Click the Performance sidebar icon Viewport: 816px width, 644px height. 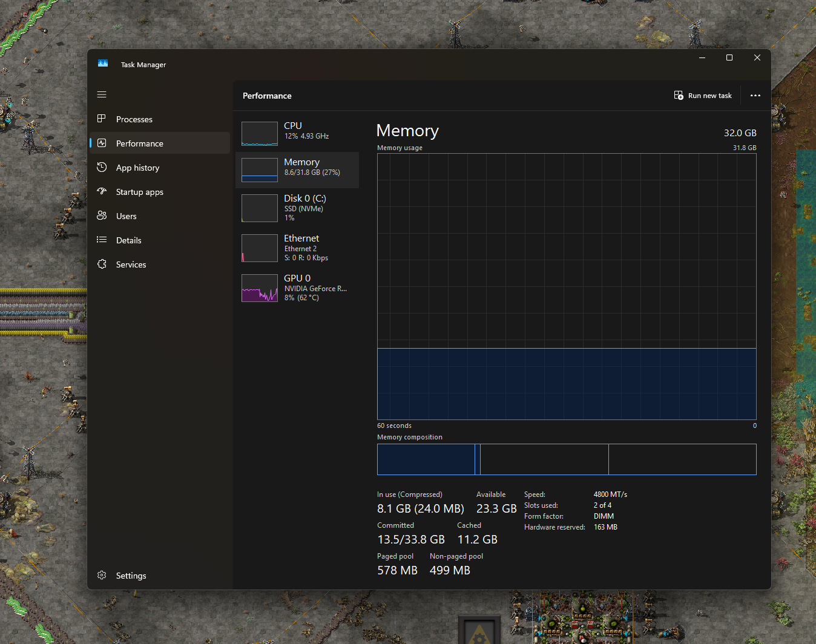102,143
